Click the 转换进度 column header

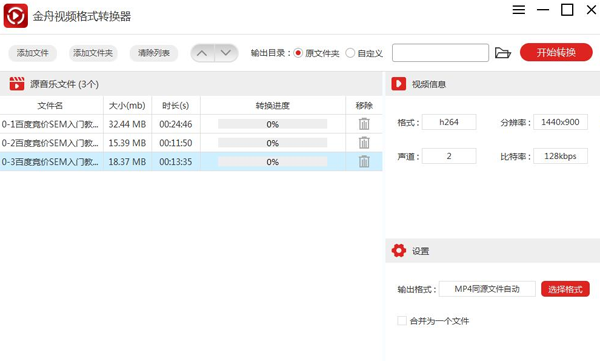pos(273,106)
